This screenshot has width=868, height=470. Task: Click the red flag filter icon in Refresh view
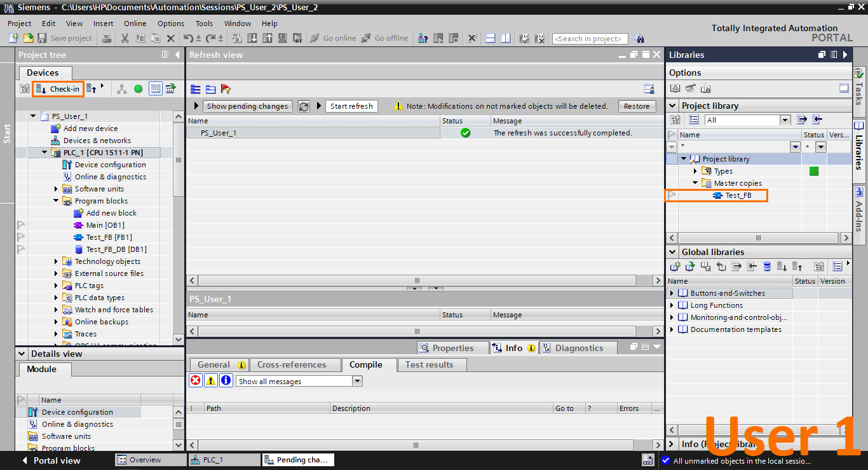point(226,89)
